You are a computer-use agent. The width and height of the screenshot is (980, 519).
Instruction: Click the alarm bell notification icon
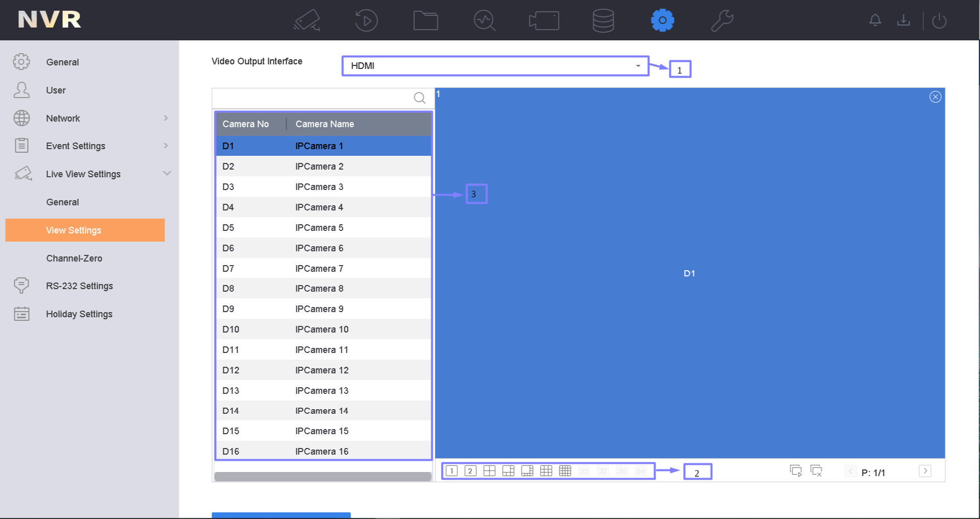click(x=875, y=20)
